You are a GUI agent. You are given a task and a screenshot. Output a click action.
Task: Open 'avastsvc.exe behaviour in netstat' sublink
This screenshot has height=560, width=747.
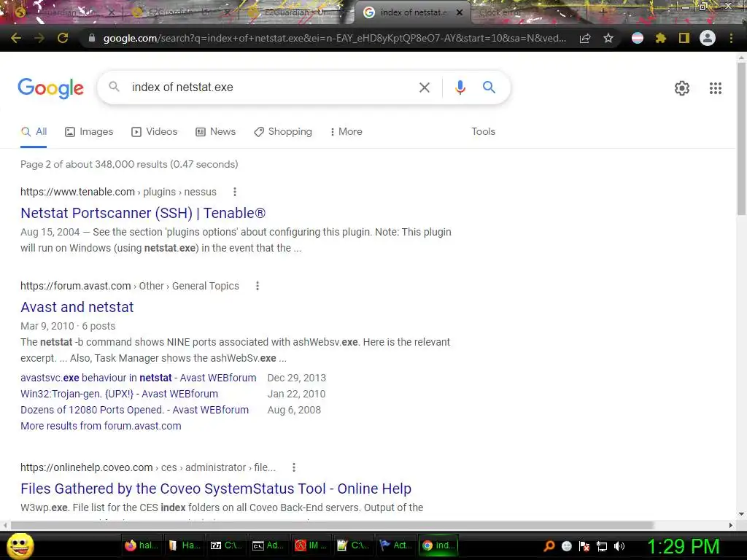(138, 378)
